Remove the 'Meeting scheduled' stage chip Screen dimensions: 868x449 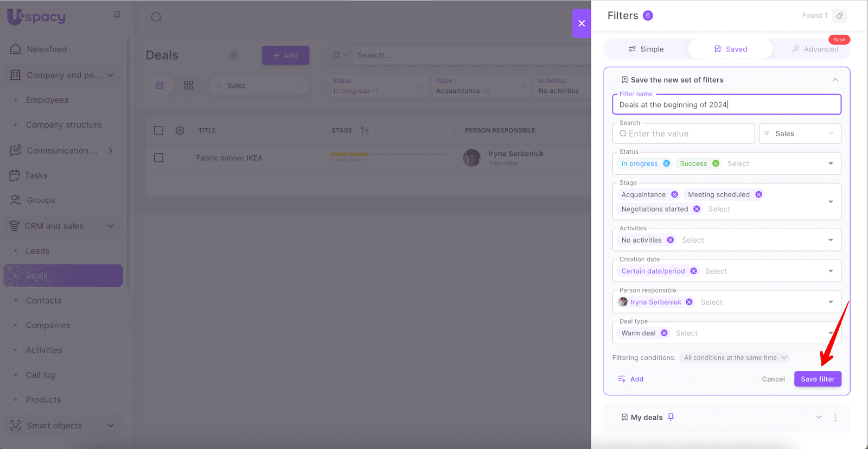(758, 194)
